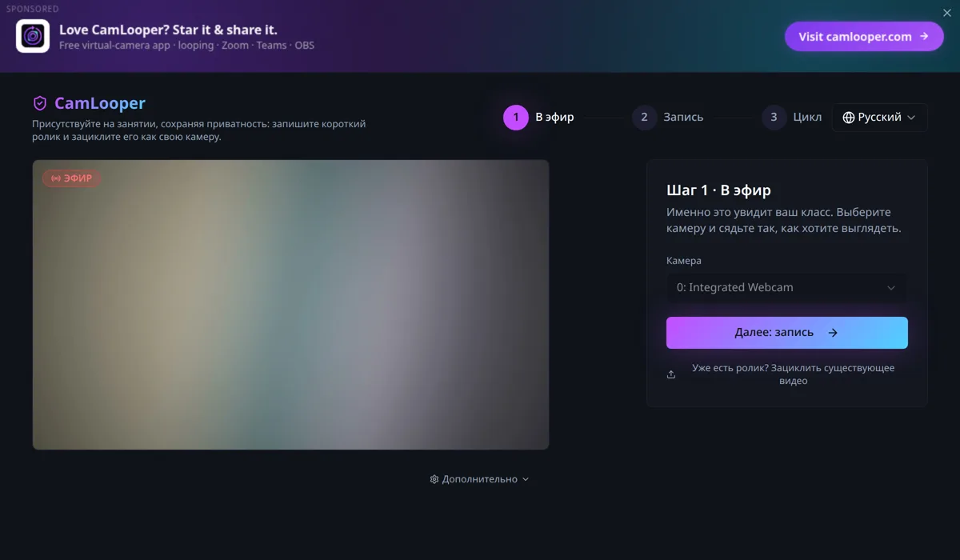Click the live camera preview
Screen dimensions: 960x560
pyautogui.click(x=290, y=305)
